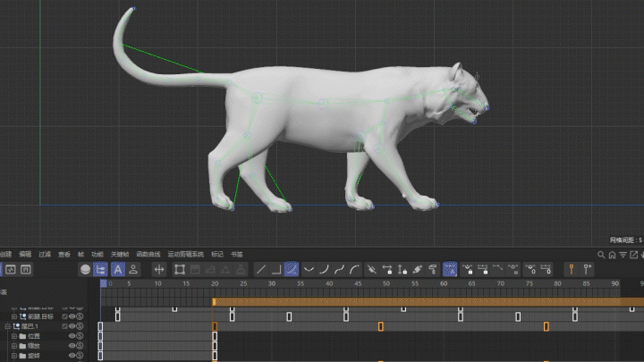Open the 编辑 menu

[x=25, y=255]
